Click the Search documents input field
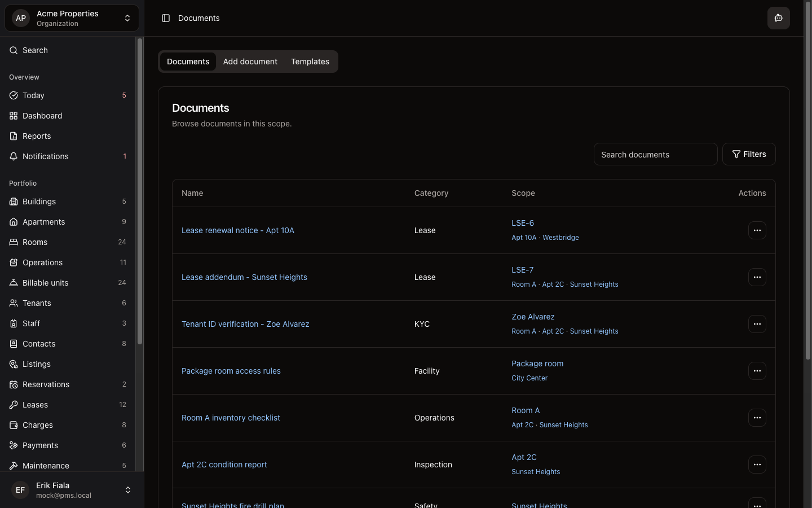812x508 pixels. coord(655,154)
